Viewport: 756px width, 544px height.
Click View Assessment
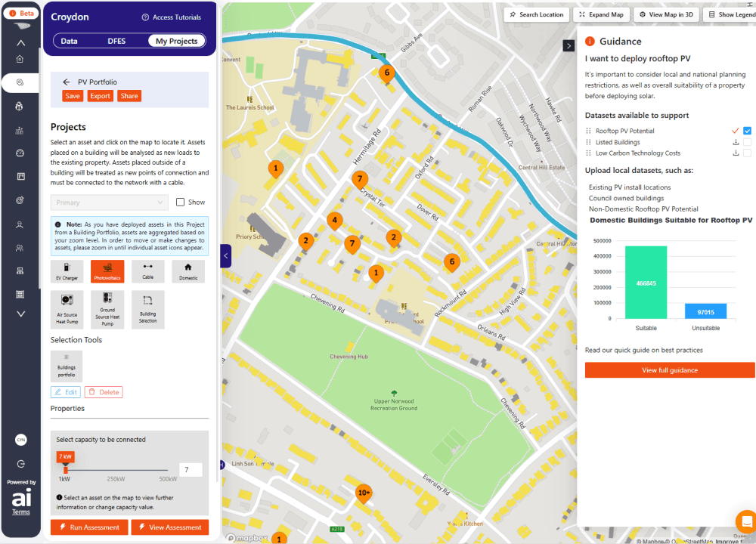click(169, 527)
